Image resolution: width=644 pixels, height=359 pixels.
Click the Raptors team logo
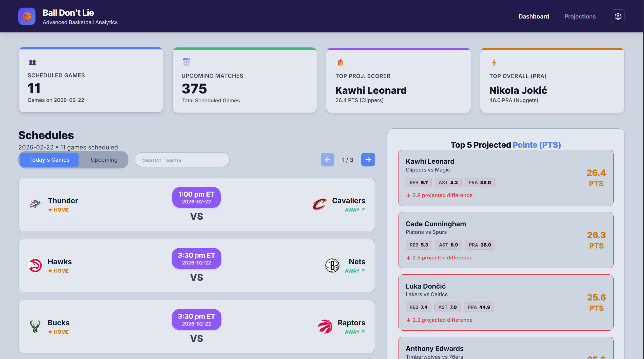pyautogui.click(x=325, y=326)
